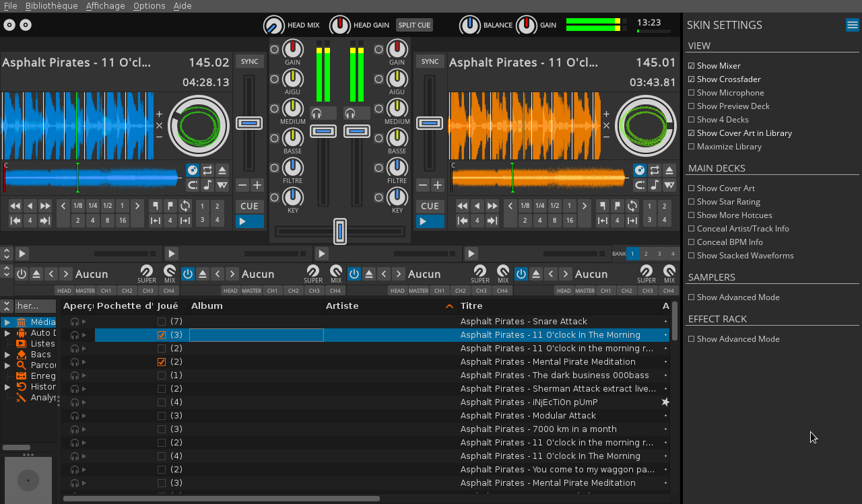862x504 pixels.
Task: Toggle the first effect unit power button
Action: click(22, 274)
